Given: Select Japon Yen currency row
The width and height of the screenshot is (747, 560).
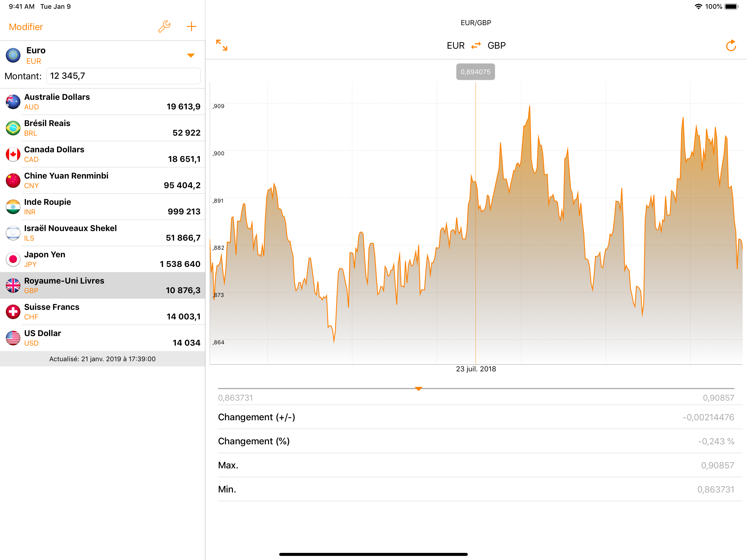Looking at the screenshot, I should [x=102, y=259].
